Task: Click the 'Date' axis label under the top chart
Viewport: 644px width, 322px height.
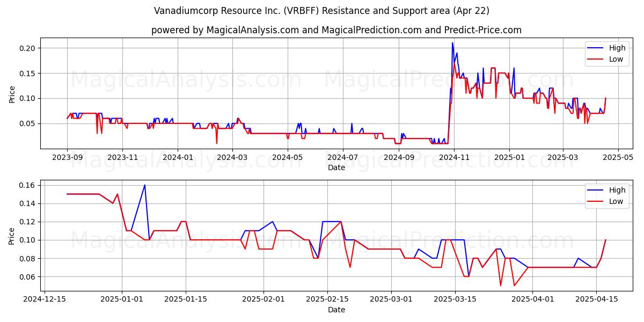Action: pos(336,167)
